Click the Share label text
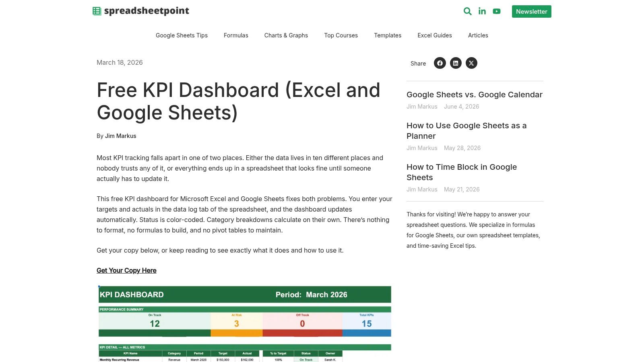 pos(418,64)
